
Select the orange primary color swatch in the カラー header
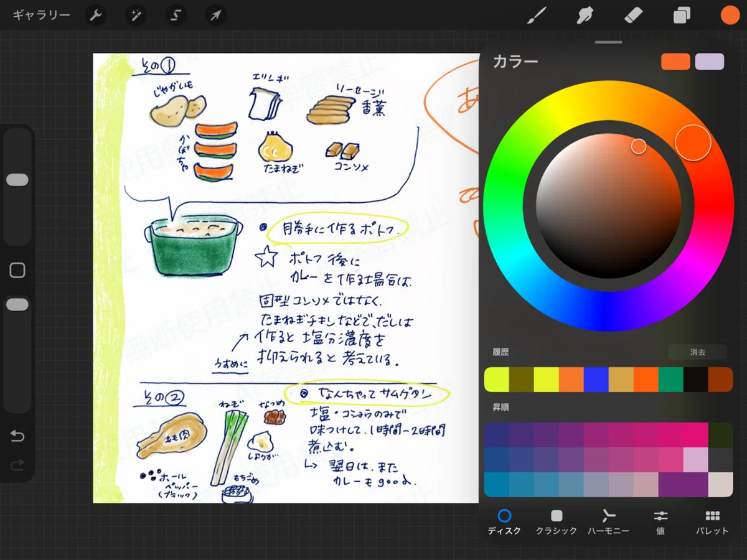(676, 62)
